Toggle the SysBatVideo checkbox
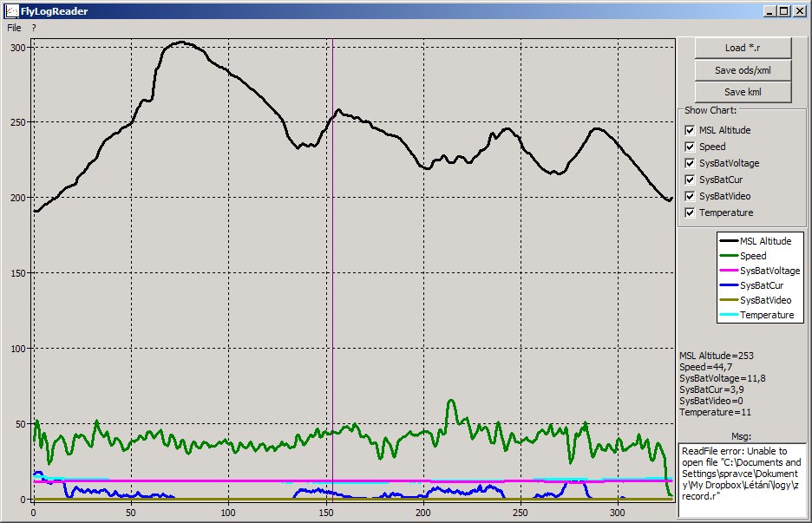 [690, 196]
